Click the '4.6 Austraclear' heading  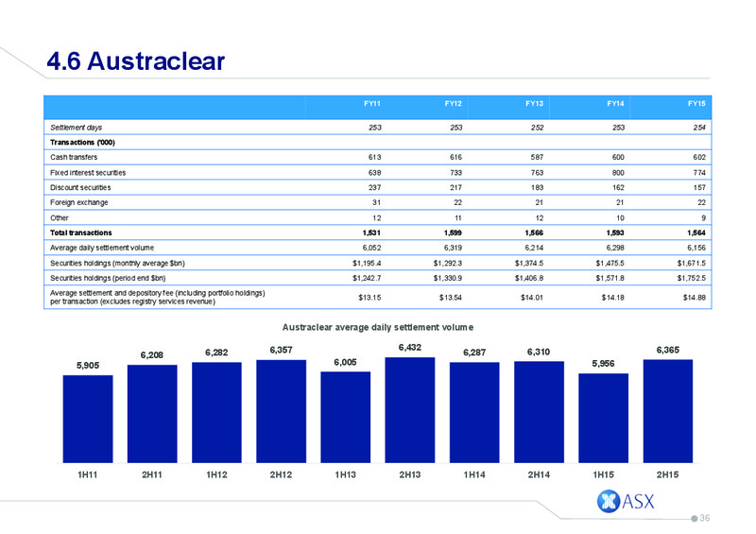[x=136, y=61]
